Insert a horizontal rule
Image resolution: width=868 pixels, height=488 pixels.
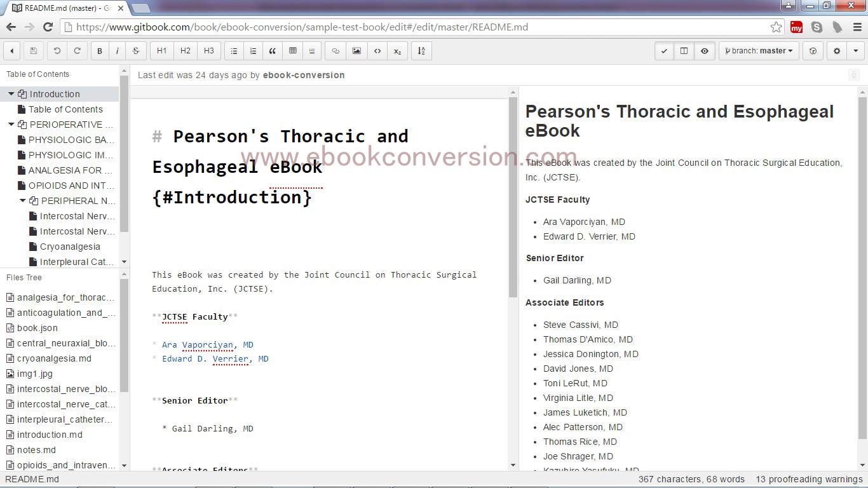point(311,51)
